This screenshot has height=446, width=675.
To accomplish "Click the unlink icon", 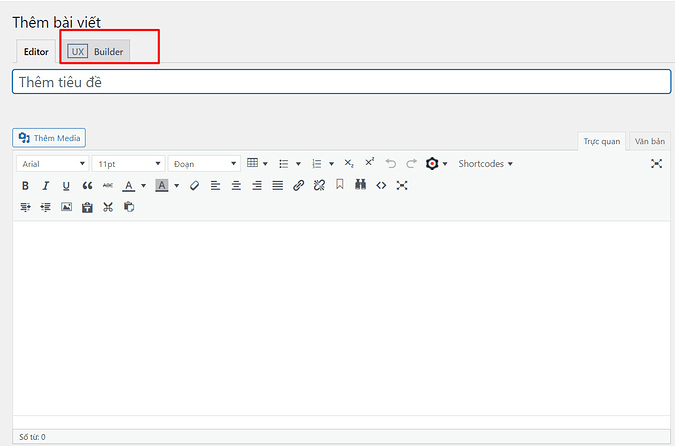I will click(x=319, y=186).
